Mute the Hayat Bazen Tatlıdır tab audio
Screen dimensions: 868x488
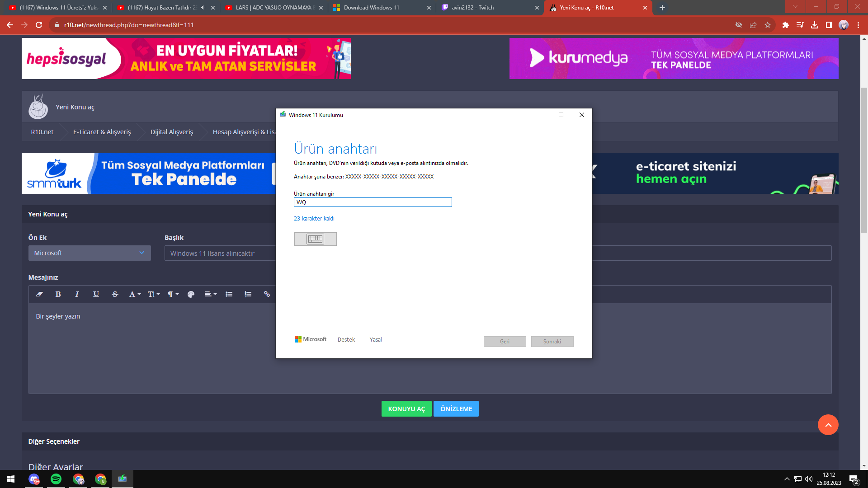tap(203, 8)
